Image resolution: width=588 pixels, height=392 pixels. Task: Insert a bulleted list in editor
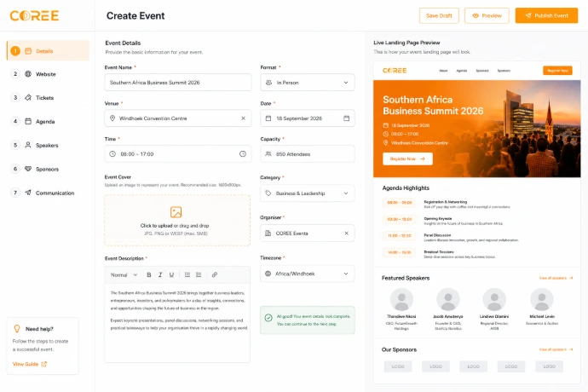(187, 275)
